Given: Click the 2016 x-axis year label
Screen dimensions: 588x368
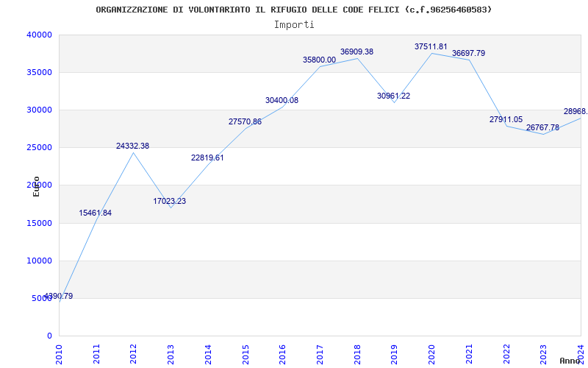Looking at the screenshot, I should 283,355.
